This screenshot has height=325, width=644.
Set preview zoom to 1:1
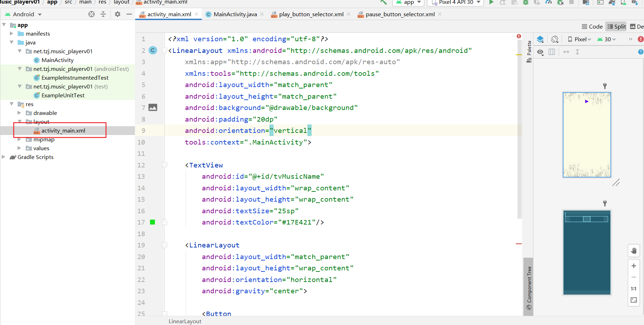[634, 289]
